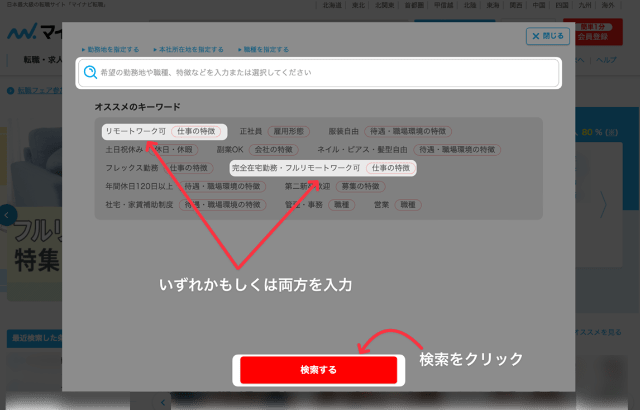Click 北陸 region link in top bar
The width and height of the screenshot is (640, 410).
470,5
